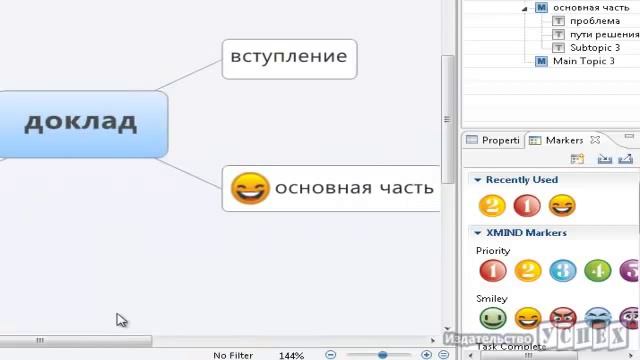The width and height of the screenshot is (640, 360).
Task: Apply Priority 1 red marker
Action: [493, 271]
